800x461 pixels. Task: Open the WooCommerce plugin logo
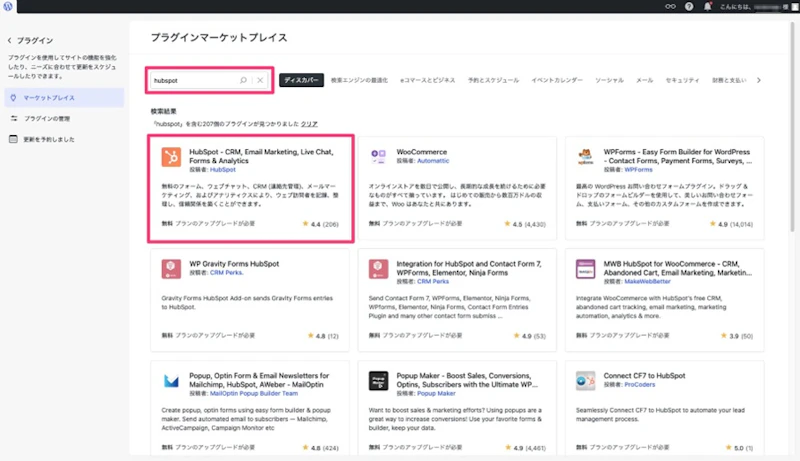pyautogui.click(x=379, y=157)
